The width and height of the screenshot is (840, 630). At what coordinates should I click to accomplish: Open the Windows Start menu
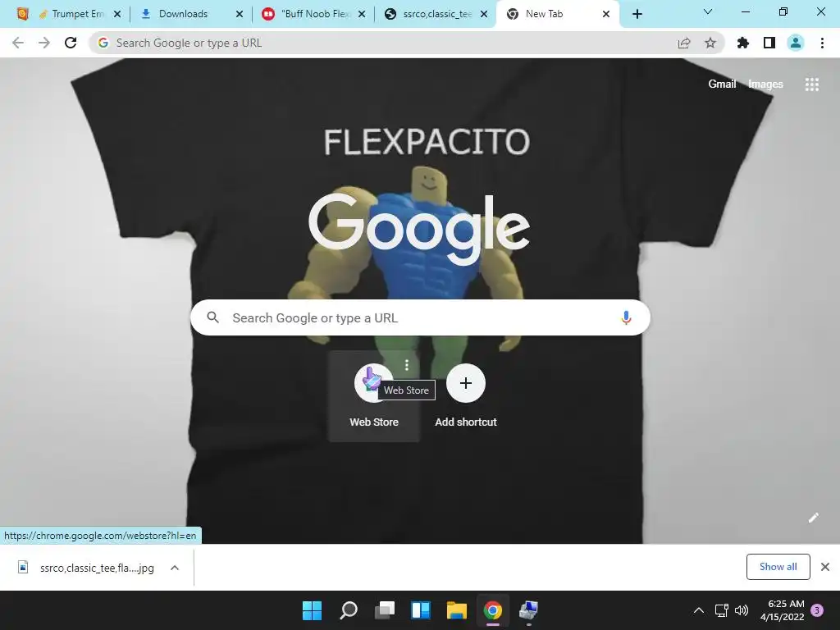(x=312, y=610)
